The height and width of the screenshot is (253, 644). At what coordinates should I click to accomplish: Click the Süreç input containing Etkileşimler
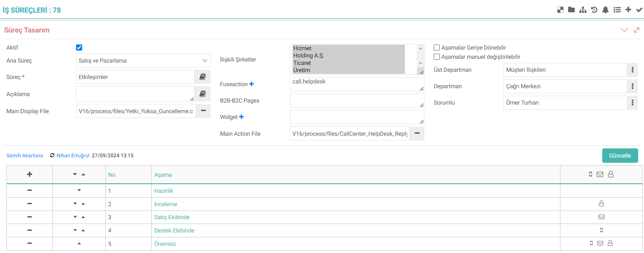point(135,77)
